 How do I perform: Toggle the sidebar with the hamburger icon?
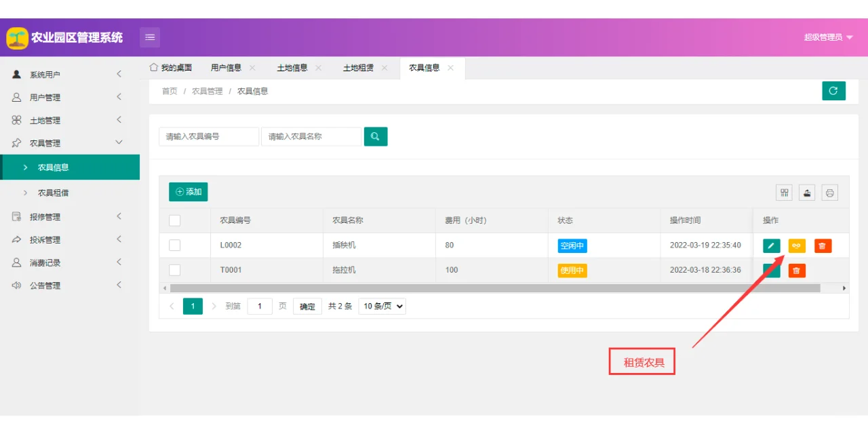coord(150,37)
